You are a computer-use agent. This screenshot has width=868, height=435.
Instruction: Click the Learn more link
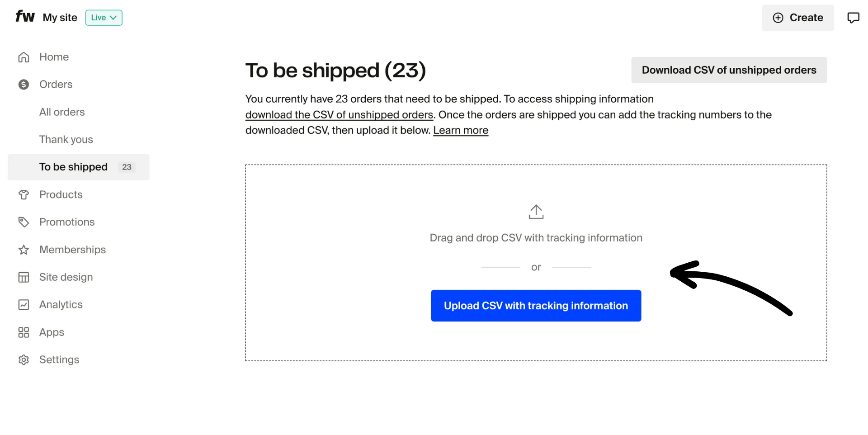click(x=460, y=130)
